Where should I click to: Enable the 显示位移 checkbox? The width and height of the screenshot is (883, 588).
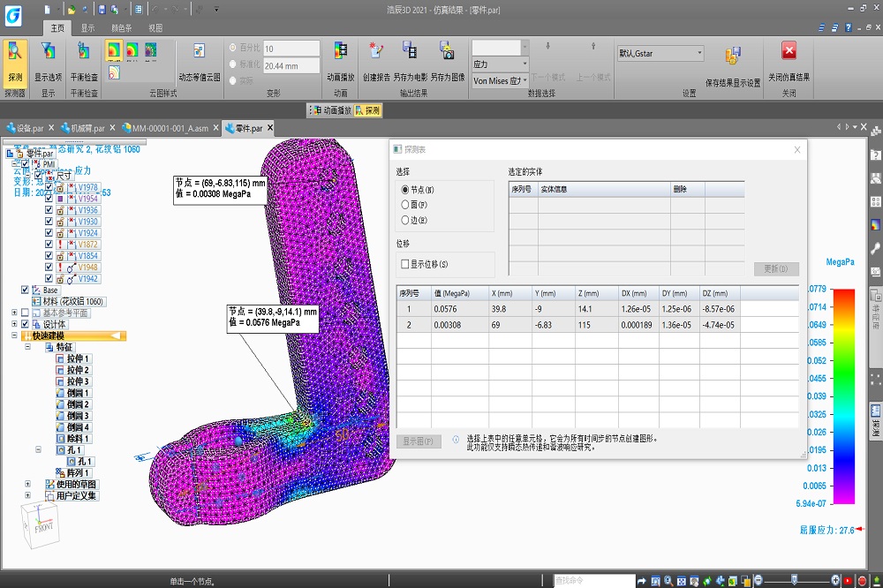coord(405,264)
